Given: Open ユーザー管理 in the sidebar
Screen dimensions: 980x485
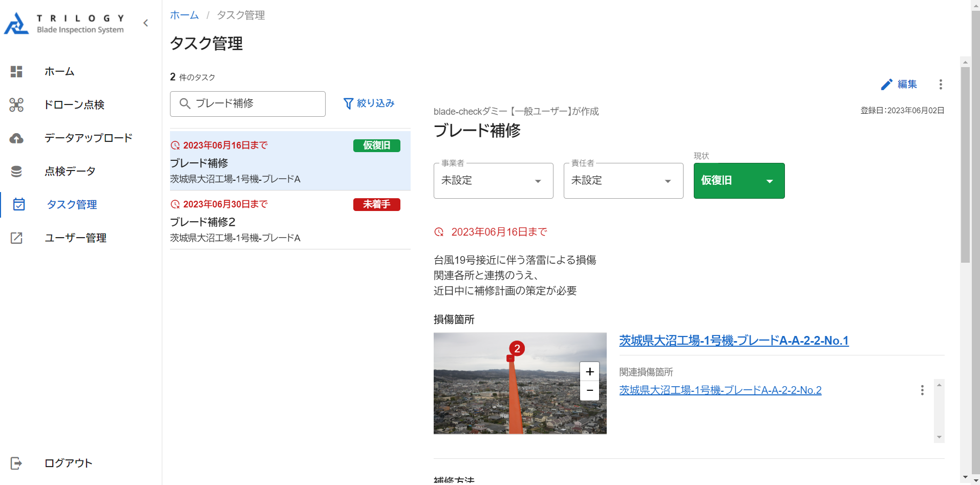Looking at the screenshot, I should [75, 238].
